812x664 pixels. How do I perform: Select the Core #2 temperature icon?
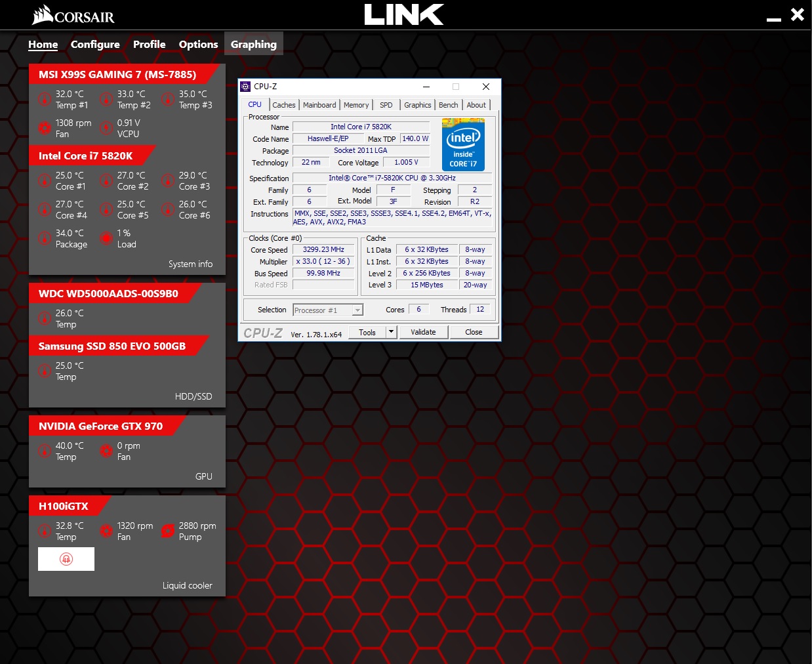(x=106, y=181)
